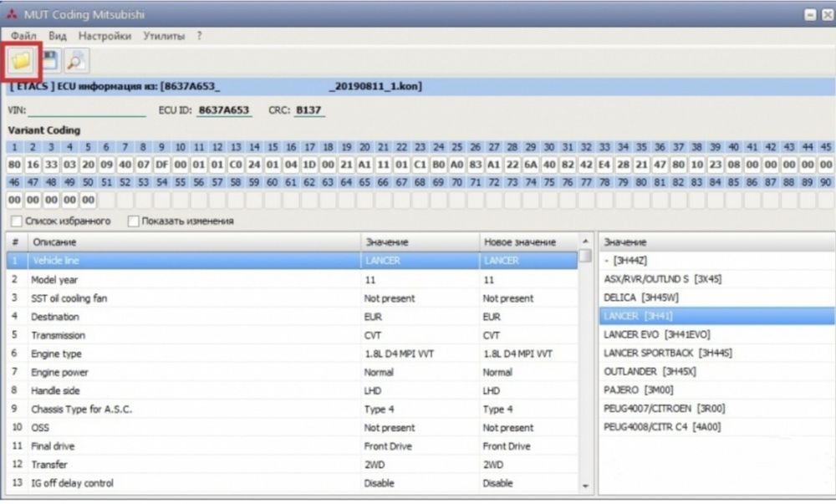
Task: Enable the Список избранного checkbox
Action: coord(17,221)
